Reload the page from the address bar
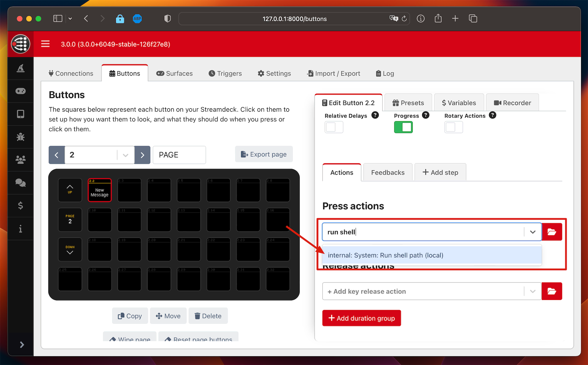This screenshot has width=588, height=365. point(404,18)
